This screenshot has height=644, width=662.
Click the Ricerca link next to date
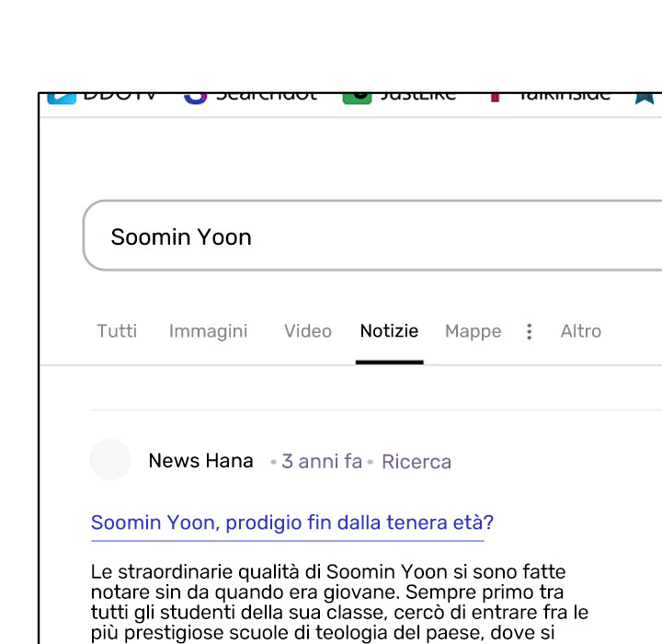(416, 462)
